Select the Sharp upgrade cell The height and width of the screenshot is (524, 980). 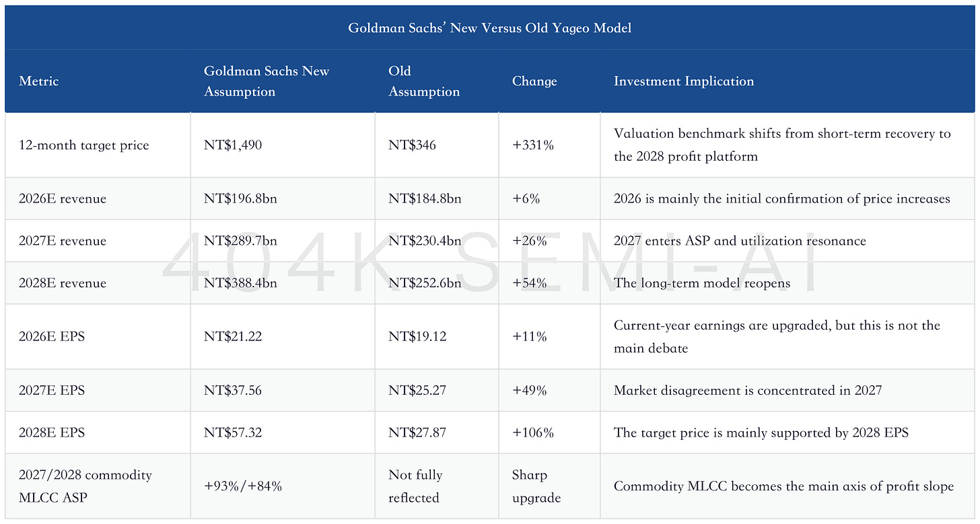(536, 486)
